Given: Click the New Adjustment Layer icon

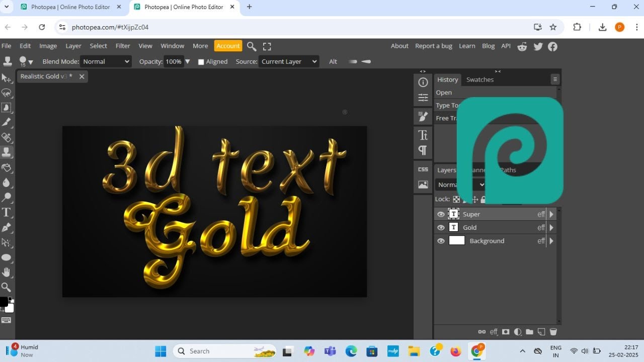Looking at the screenshot, I should pyautogui.click(x=517, y=332).
